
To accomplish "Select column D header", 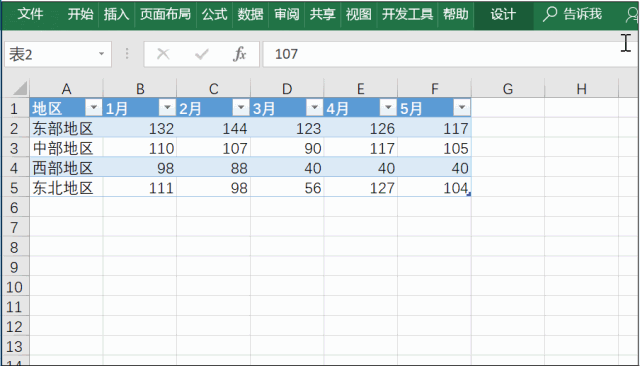I will 287,89.
